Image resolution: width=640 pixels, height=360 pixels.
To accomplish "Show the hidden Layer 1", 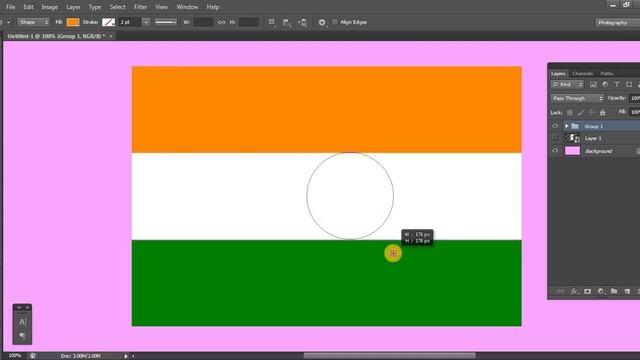I will coord(555,138).
